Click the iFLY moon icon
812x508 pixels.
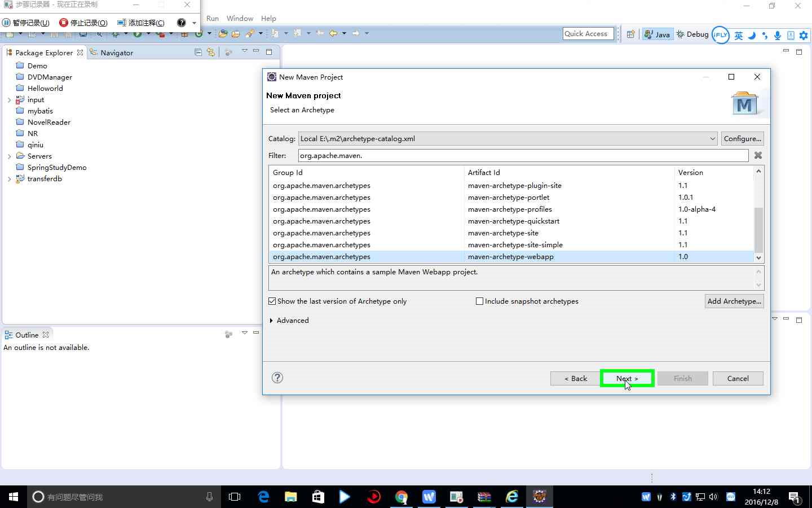point(752,36)
